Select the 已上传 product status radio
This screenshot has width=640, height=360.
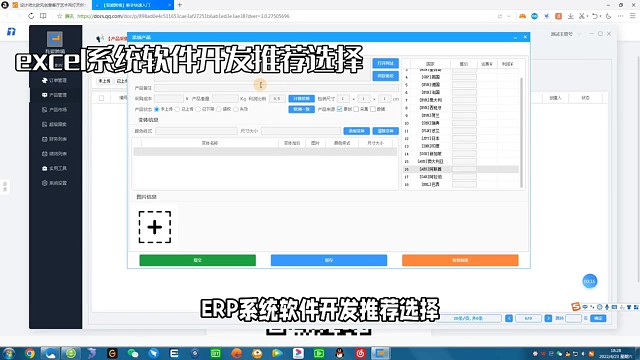(x=178, y=109)
